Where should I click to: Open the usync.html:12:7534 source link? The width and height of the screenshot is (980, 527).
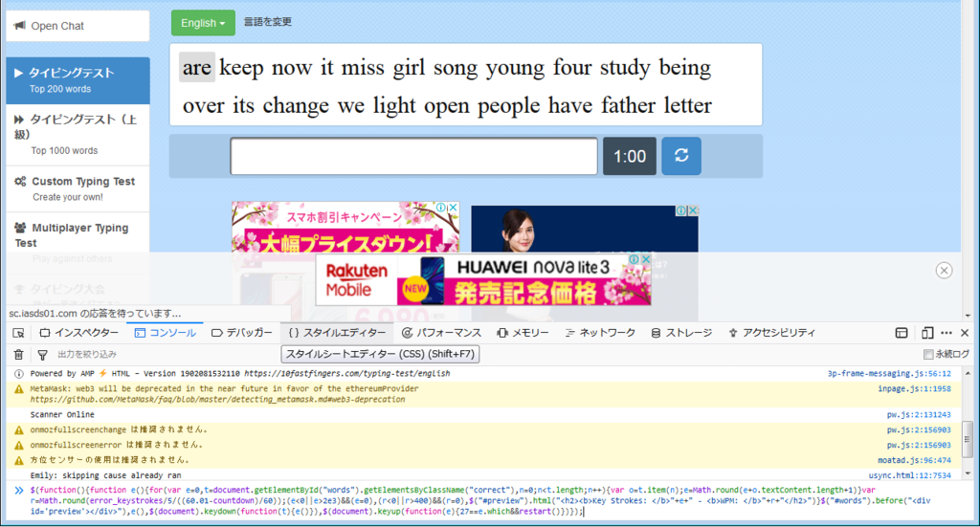point(910,475)
